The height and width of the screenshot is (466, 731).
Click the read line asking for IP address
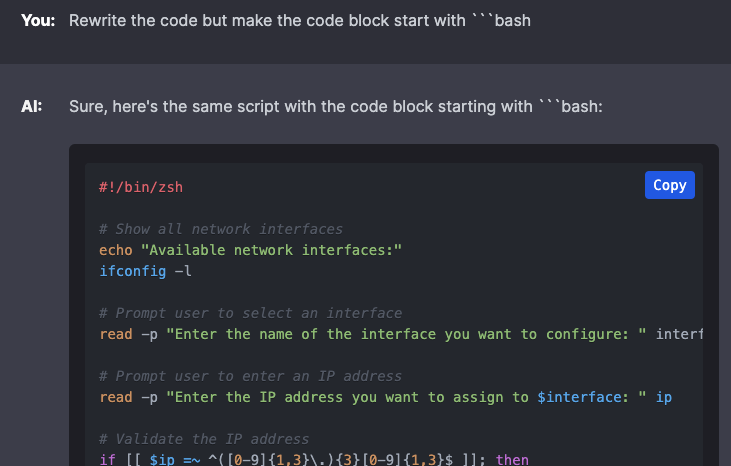tap(386, 397)
